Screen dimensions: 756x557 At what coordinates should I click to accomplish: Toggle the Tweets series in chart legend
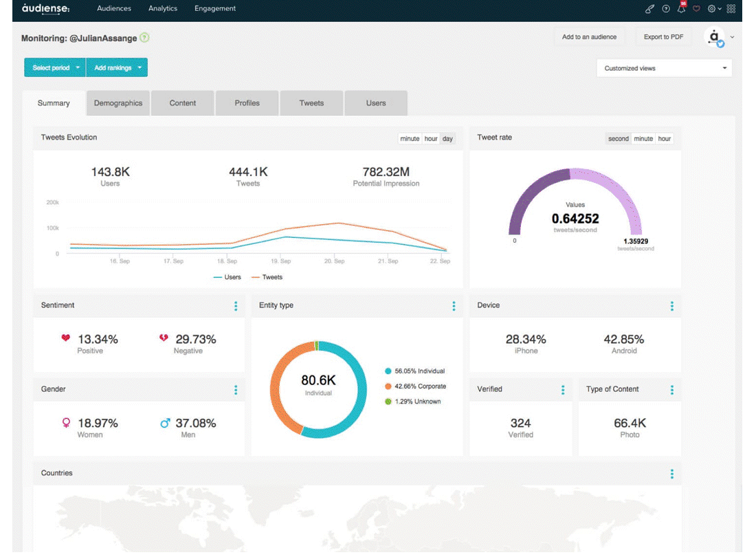click(x=267, y=277)
